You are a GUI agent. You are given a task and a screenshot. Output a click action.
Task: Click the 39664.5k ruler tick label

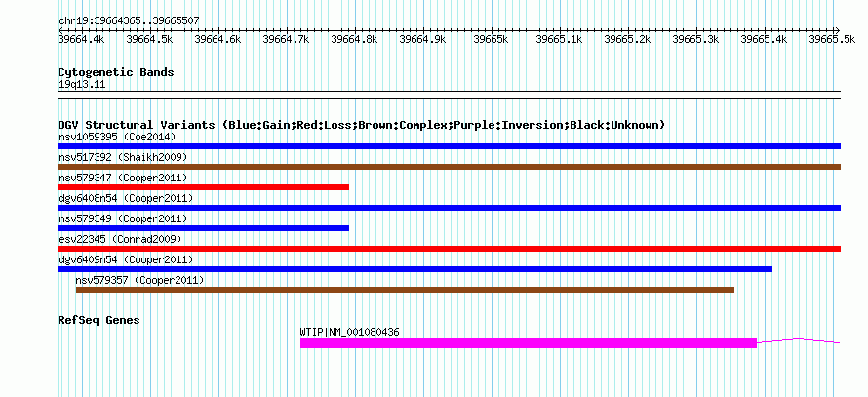click(149, 39)
